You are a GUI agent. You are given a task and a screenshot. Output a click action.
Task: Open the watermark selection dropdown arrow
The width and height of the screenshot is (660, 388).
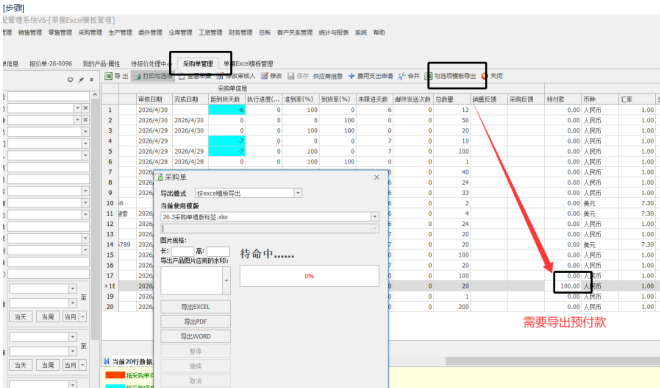(226, 281)
